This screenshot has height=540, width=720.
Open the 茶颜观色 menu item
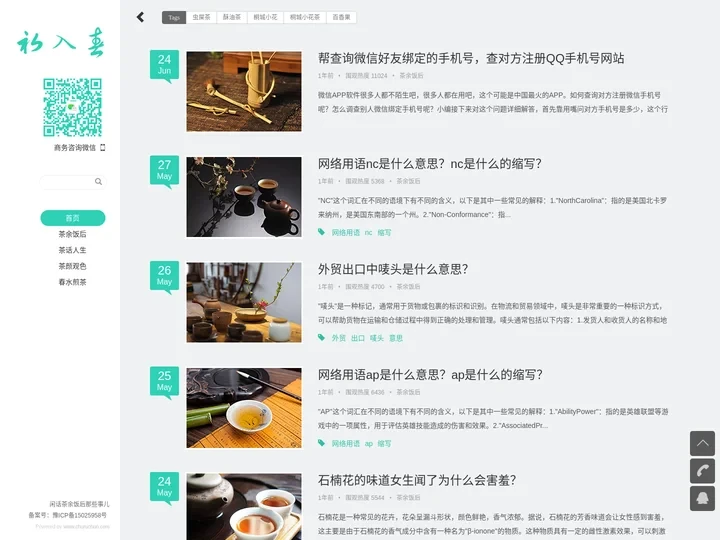[73, 266]
